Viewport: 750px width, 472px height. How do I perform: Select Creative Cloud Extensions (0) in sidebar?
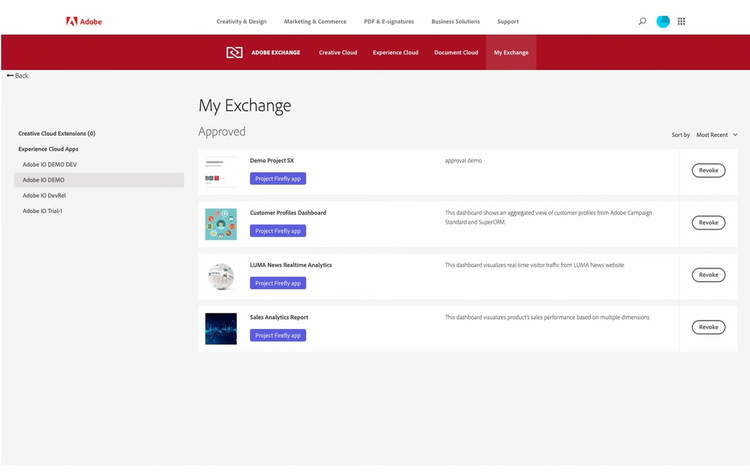[x=57, y=133]
